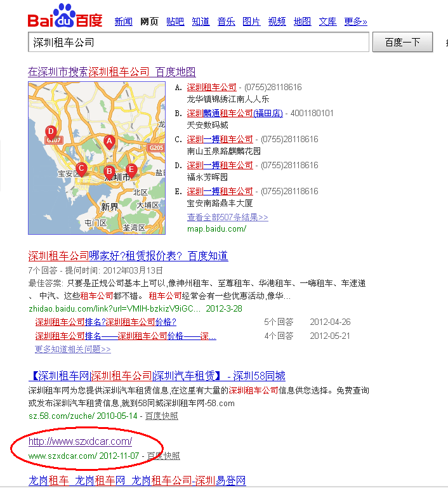The width and height of the screenshot is (448, 488).
Task: Open listing C 深圳一搏租车公司
Action: point(220,139)
